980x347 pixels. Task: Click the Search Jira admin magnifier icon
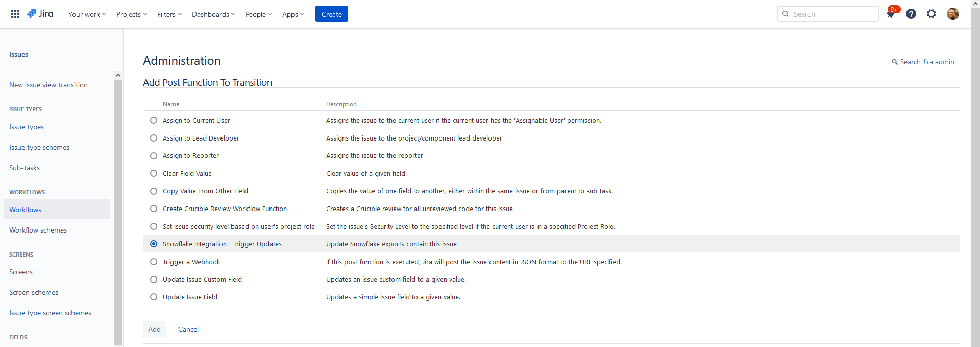[x=894, y=62]
